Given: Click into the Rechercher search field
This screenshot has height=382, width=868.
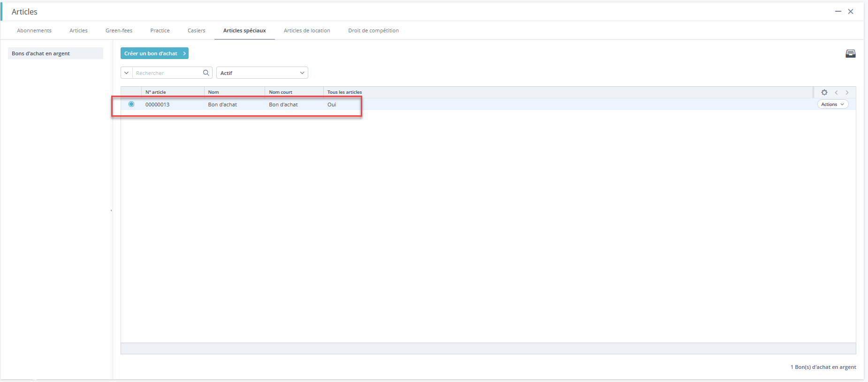Looking at the screenshot, I should click(168, 73).
